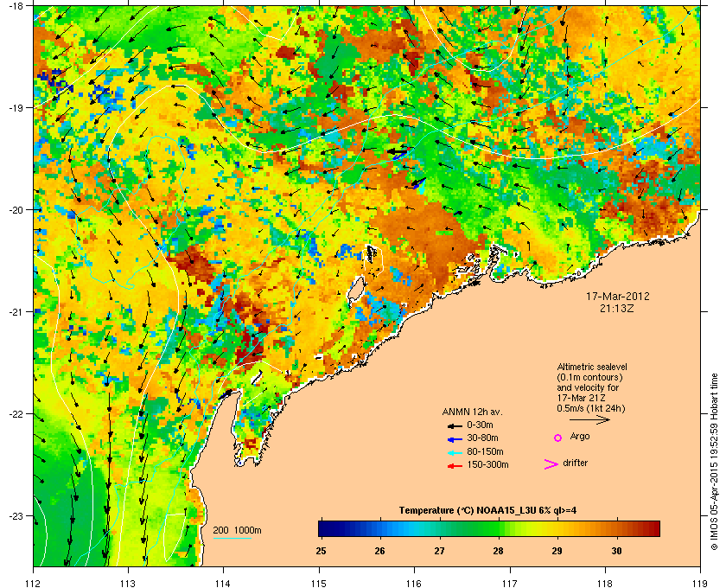The height and width of the screenshot is (588, 726).
Task: Click the '21:13Z' time label
Action: tap(617, 308)
